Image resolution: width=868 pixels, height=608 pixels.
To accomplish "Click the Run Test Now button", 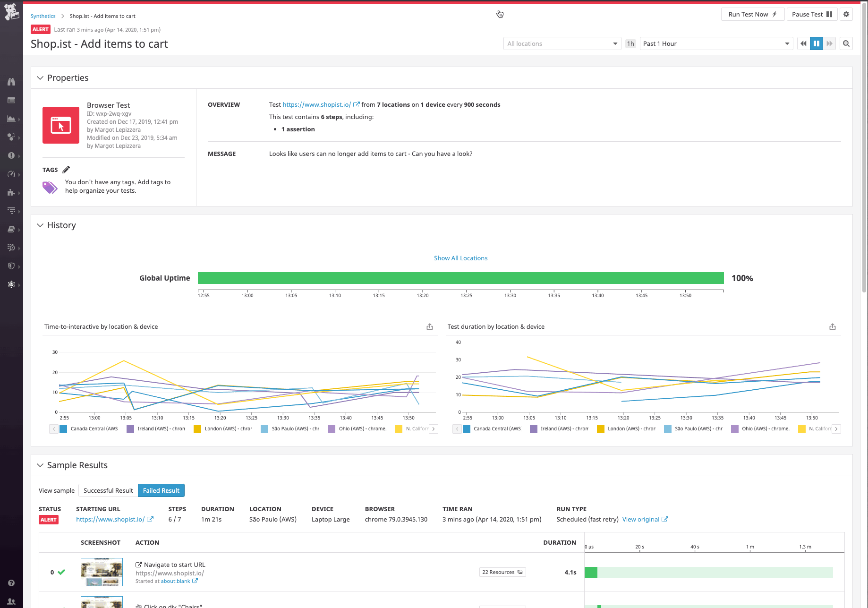I will (752, 14).
